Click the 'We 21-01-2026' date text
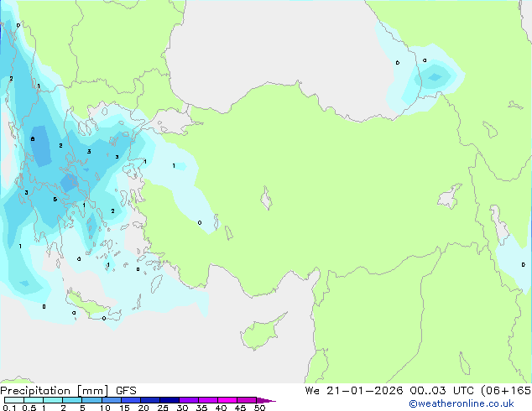 click(x=354, y=391)
